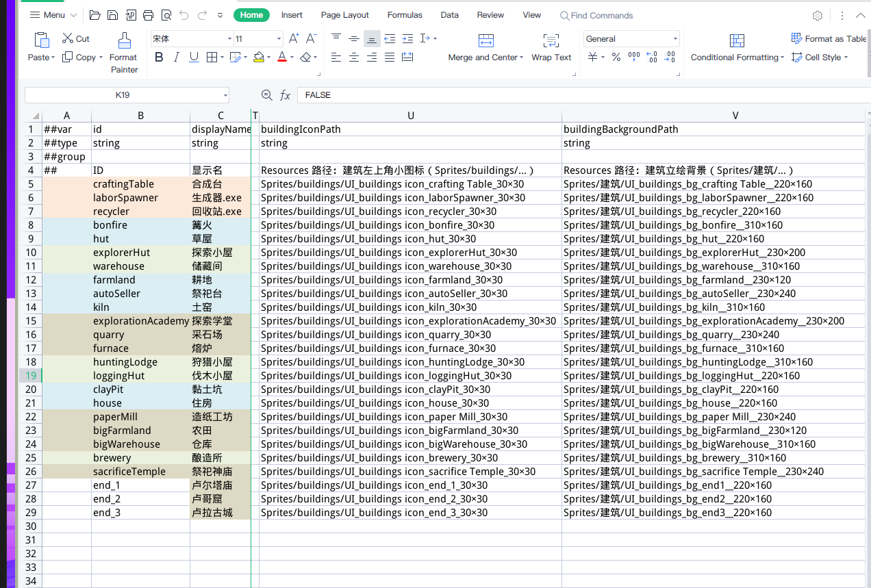Open the font size dropdown
The image size is (871, 588).
point(279,39)
